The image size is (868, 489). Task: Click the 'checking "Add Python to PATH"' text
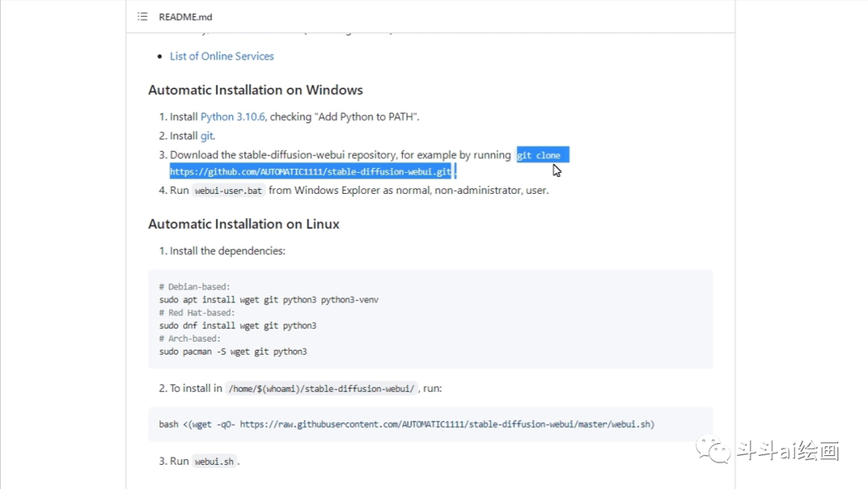pos(344,117)
